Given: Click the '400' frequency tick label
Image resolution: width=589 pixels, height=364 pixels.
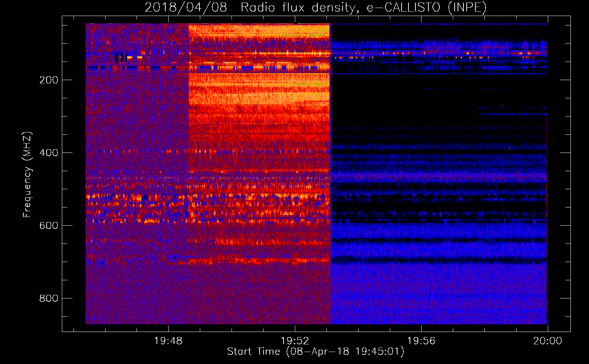Looking at the screenshot, I should coord(49,153).
